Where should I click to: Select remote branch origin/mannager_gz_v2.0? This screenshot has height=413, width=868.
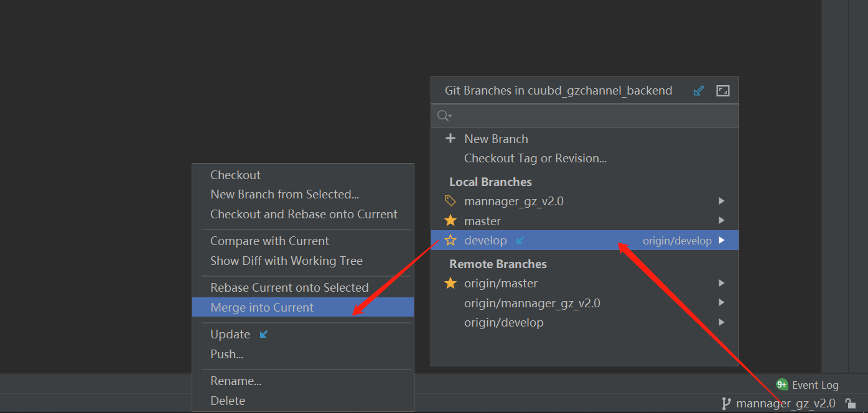[x=585, y=303]
